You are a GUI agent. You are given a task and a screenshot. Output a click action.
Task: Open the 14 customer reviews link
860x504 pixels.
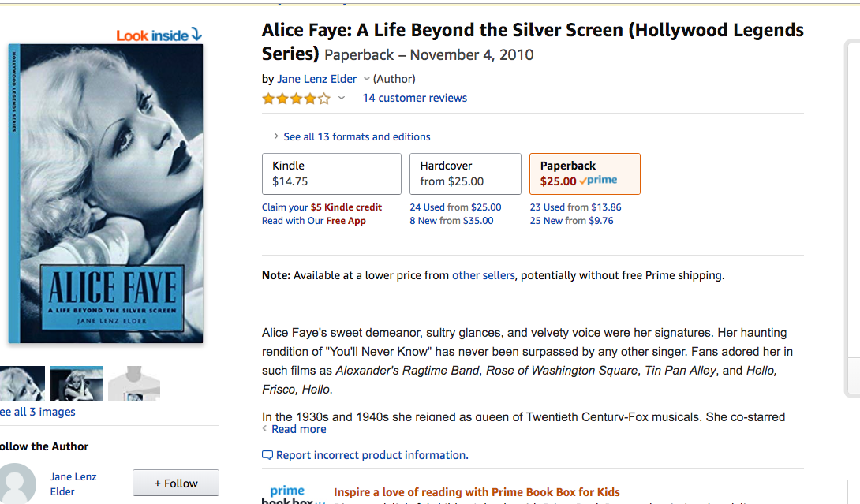point(415,98)
